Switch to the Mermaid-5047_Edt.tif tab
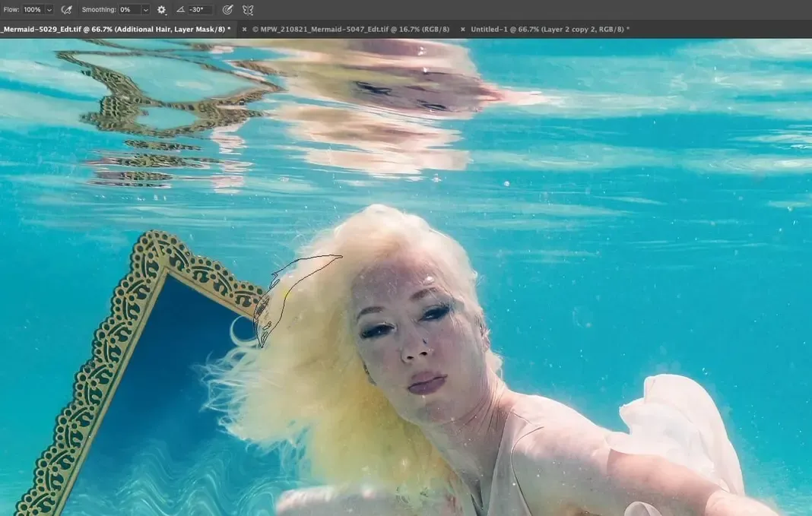 (350, 29)
